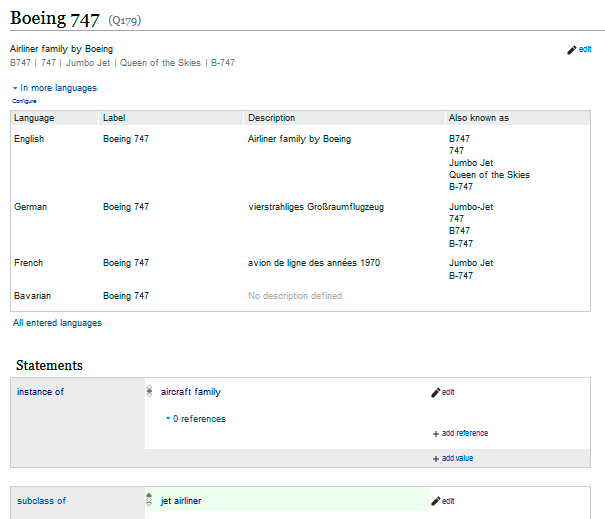The image size is (605, 519).
Task: Open All entered languages link
Action: point(57,323)
